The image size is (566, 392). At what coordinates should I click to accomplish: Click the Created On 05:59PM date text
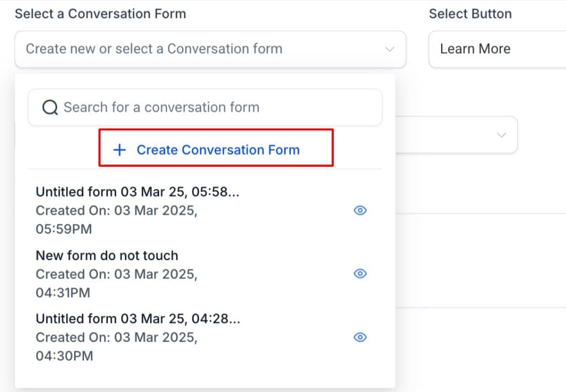pos(116,220)
